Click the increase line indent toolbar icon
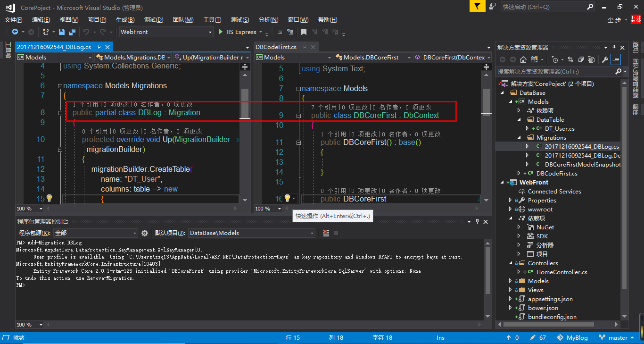644x344 pixels. (x=279, y=32)
